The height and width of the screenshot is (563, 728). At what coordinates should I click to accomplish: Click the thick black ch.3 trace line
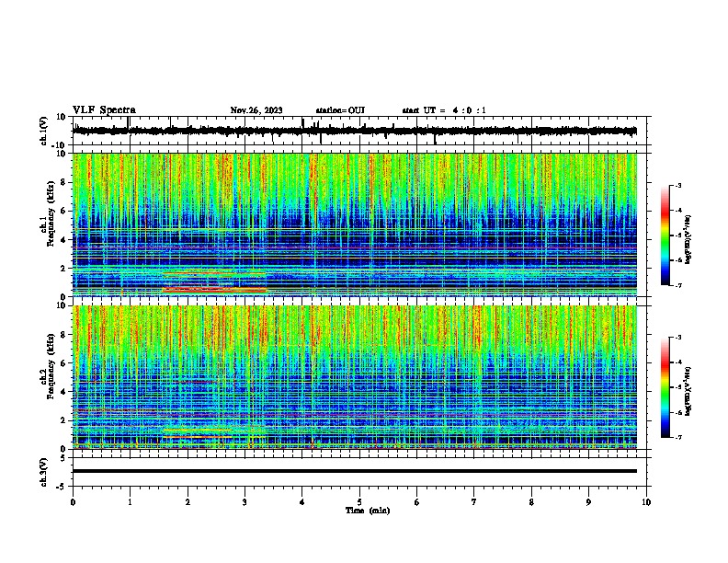tap(354, 471)
